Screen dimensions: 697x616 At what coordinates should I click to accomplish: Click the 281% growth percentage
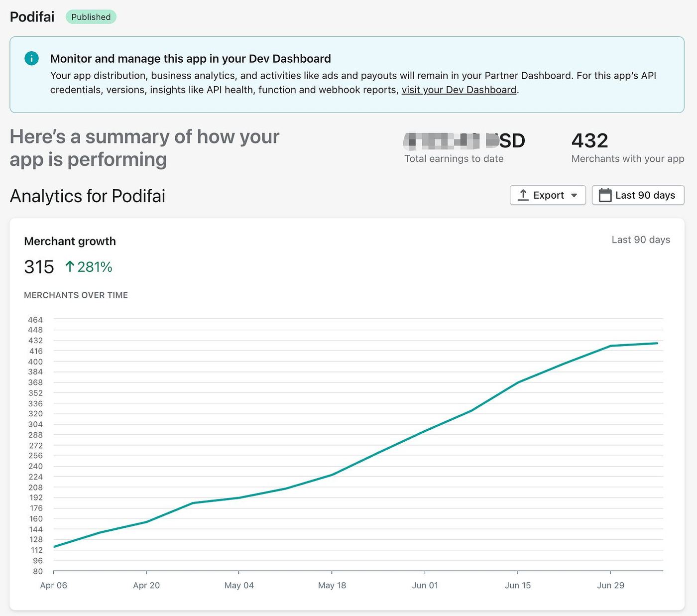tap(95, 267)
